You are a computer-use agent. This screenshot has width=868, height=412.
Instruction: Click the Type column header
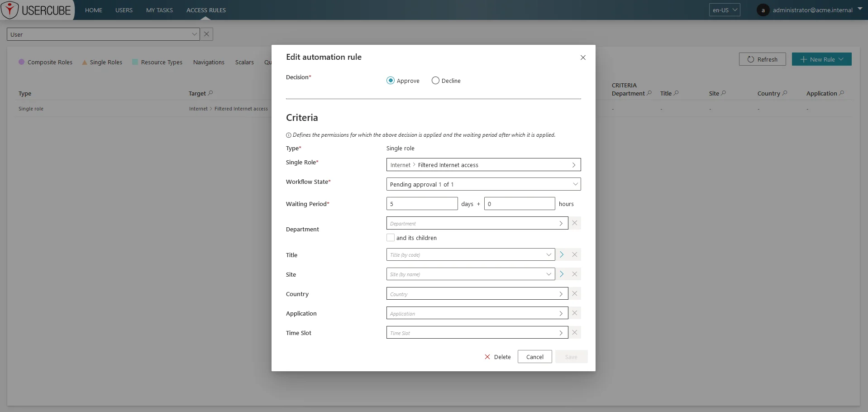pyautogui.click(x=25, y=94)
